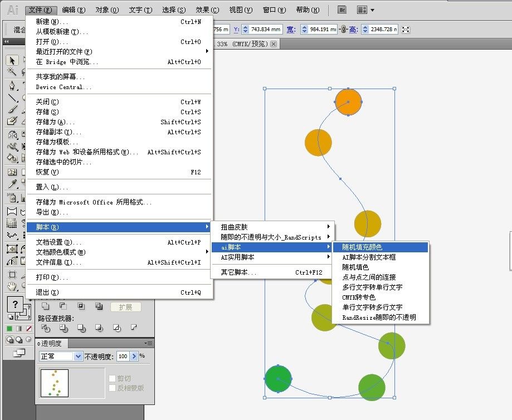This screenshot has height=420, width=512.
Task: Open the 透明度 panel options menu
Action: 149,343
